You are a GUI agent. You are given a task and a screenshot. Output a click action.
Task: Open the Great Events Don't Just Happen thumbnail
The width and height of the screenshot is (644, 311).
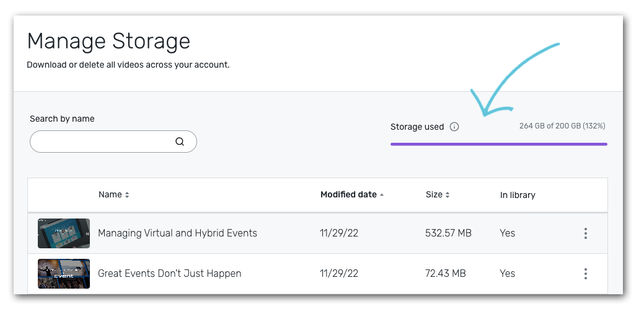coord(64,274)
